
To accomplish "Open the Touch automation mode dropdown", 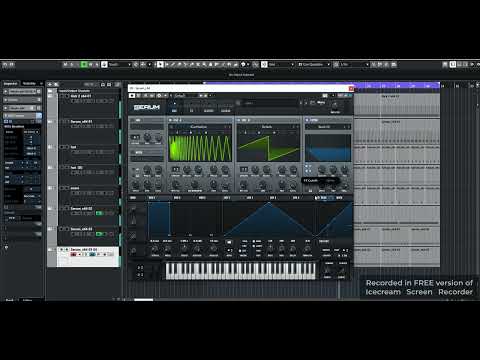I will pos(118,64).
